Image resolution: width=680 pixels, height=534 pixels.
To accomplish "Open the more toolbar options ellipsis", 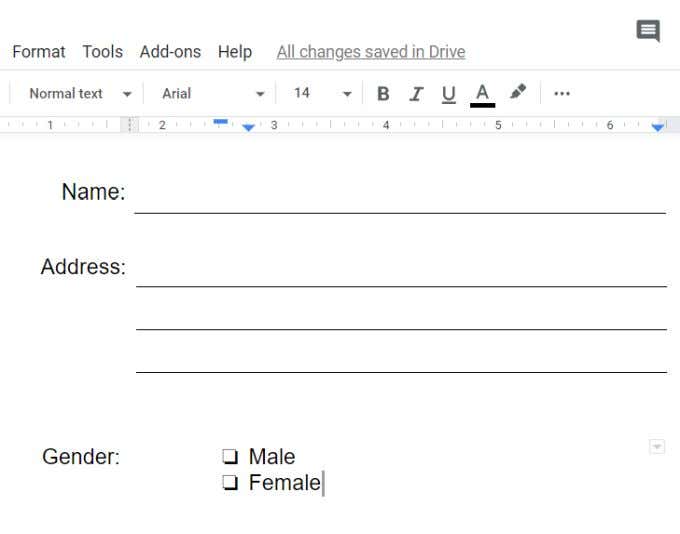I will coord(562,93).
